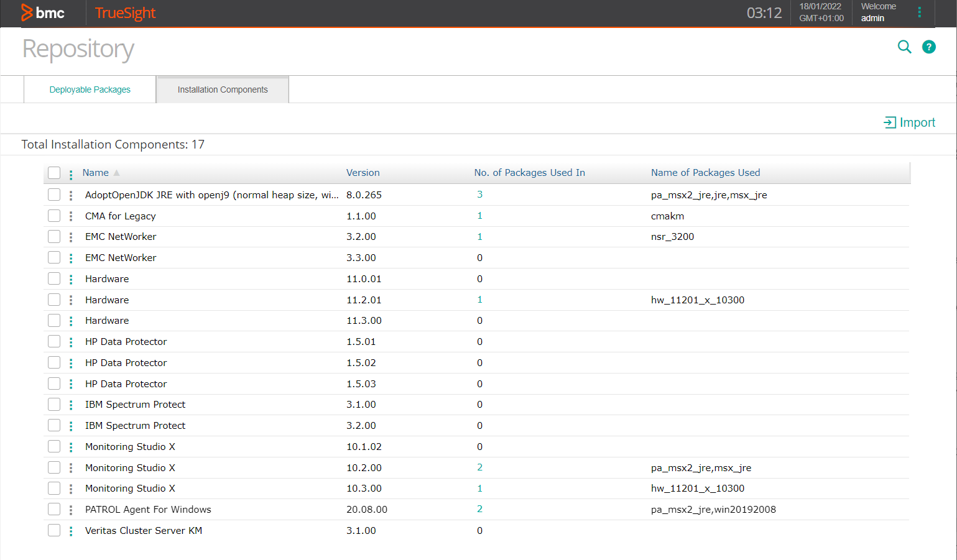Open the table header bulk action menu
The height and width of the screenshot is (560, 957).
click(71, 174)
